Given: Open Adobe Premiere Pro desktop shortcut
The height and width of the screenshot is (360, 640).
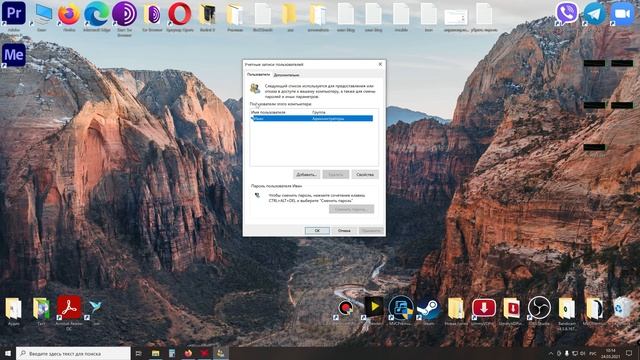Looking at the screenshot, I should click(x=14, y=13).
